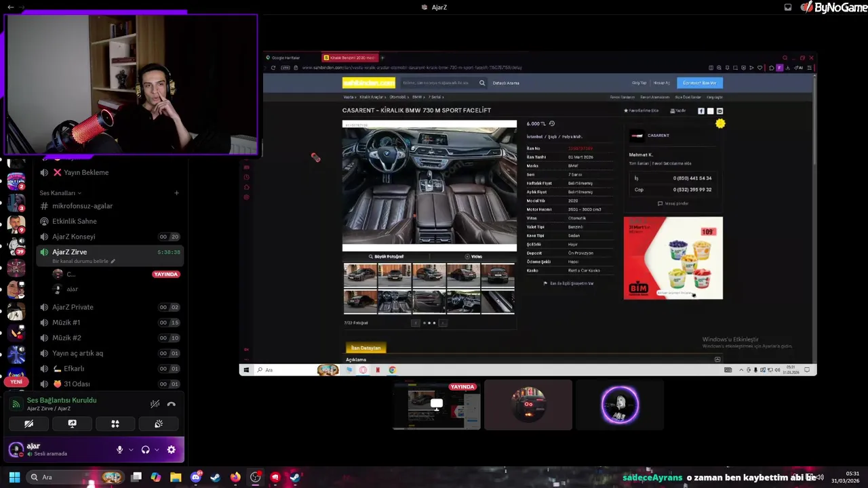Add a channel to Ses Kanalları
Viewport: 868px width, 488px height.
point(176,193)
